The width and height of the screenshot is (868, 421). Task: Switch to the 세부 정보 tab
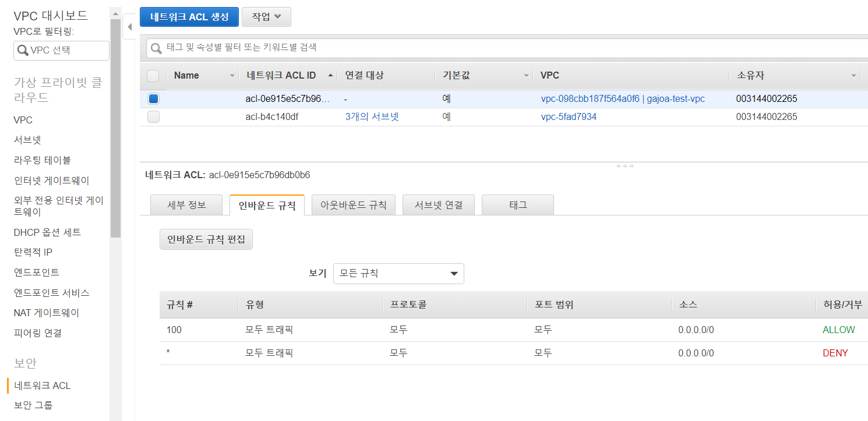tap(186, 205)
